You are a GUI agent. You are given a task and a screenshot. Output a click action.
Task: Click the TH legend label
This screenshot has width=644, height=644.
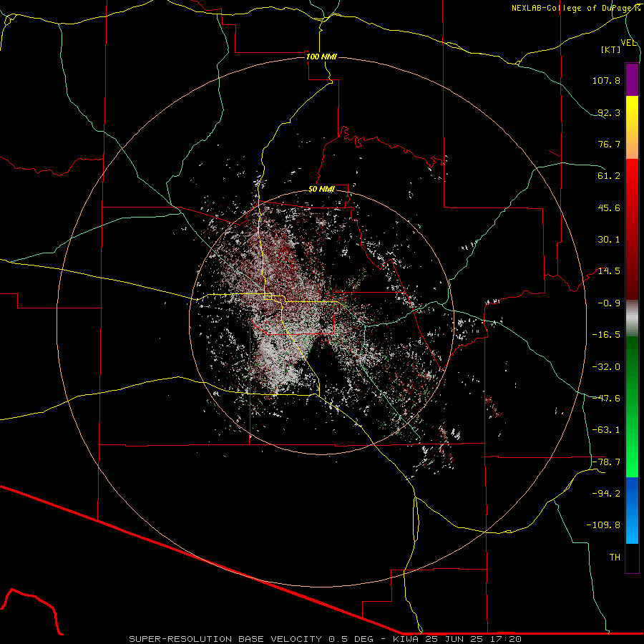[x=615, y=557]
